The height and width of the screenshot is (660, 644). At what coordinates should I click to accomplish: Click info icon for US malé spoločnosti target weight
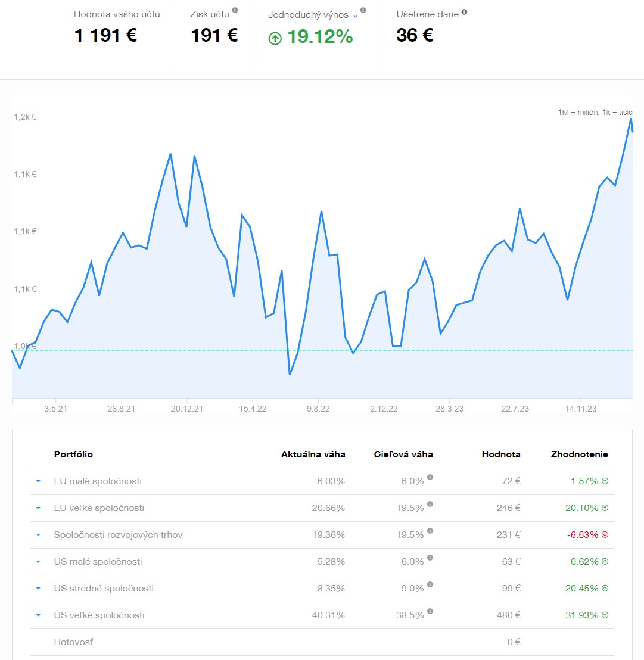[430, 558]
